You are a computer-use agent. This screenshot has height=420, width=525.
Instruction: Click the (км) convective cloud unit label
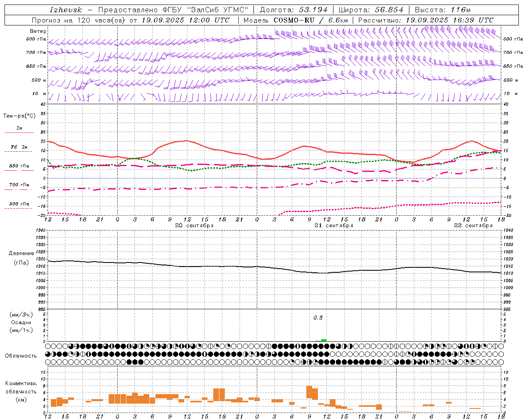[x=21, y=400]
